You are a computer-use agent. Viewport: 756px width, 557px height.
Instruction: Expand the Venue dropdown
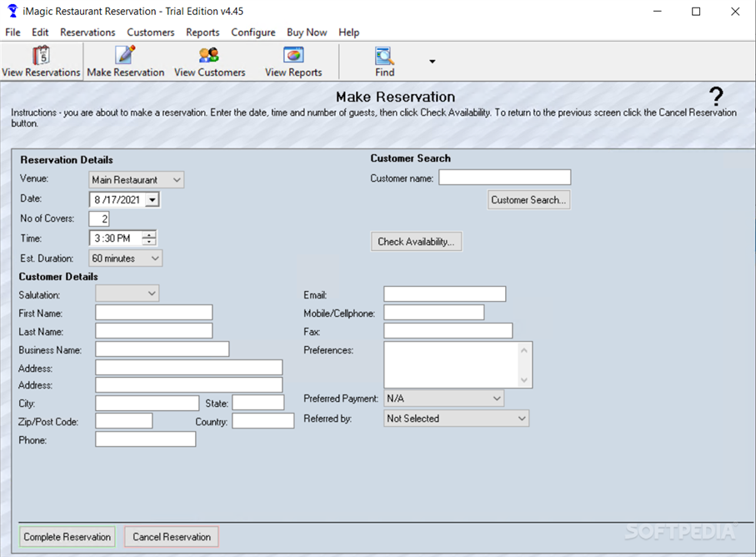click(x=137, y=180)
